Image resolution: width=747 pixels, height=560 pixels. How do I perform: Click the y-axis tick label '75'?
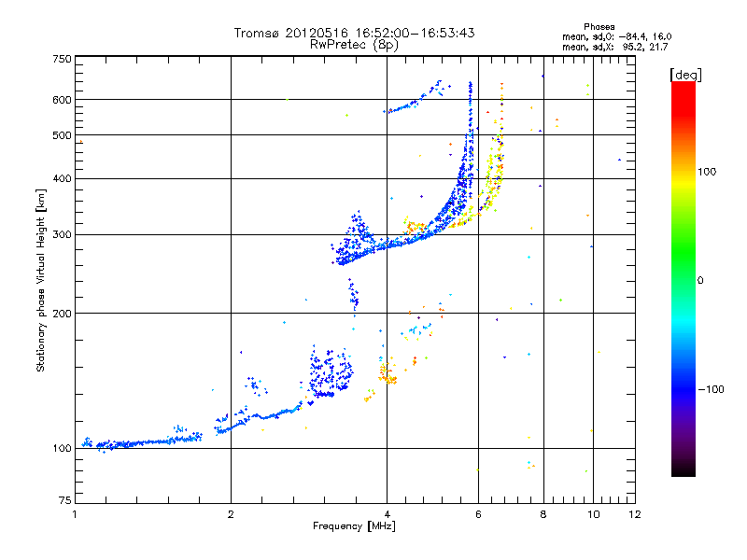click(x=65, y=500)
